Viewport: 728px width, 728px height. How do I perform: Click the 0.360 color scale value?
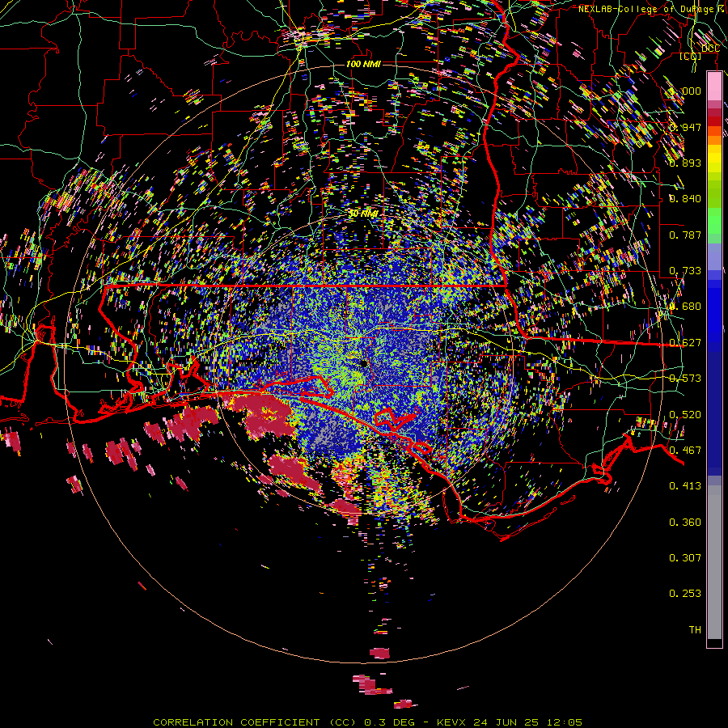point(685,523)
